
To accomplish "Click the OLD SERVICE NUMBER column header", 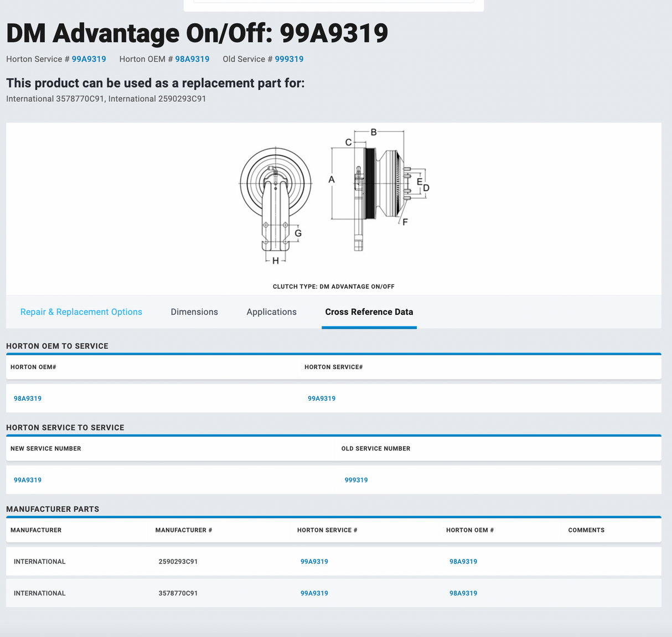I will pyautogui.click(x=376, y=448).
